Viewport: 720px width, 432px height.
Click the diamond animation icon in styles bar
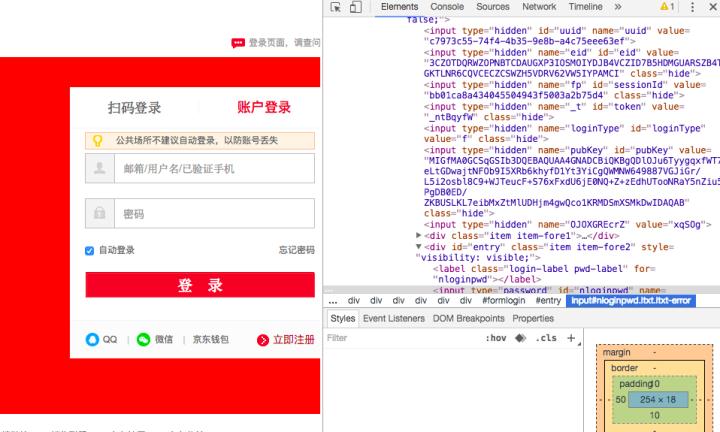[520, 338]
